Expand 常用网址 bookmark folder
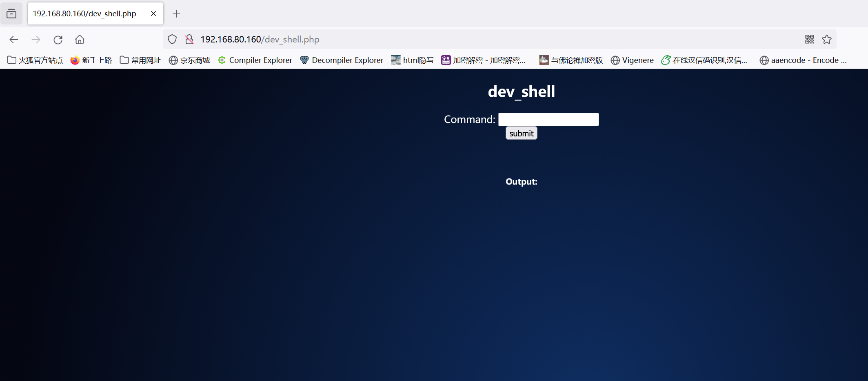The image size is (868, 381). (x=140, y=60)
